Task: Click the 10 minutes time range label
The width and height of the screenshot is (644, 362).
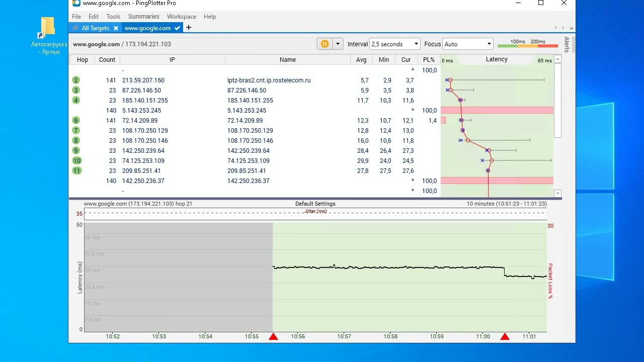Action: point(507,204)
